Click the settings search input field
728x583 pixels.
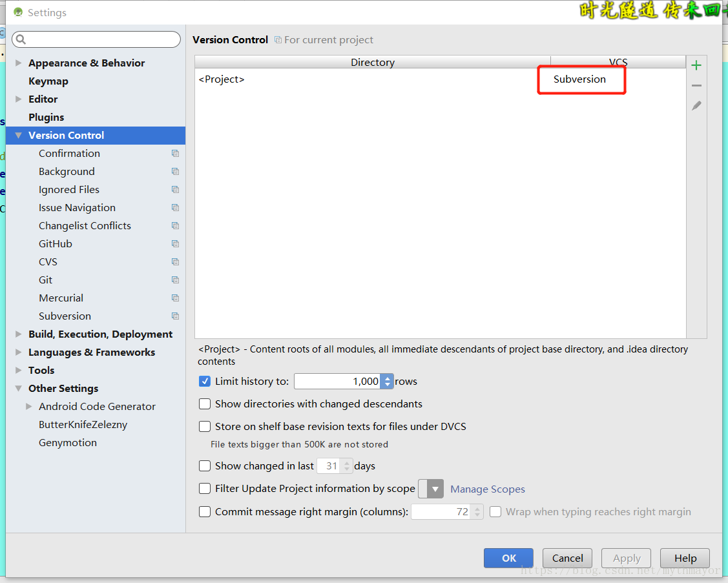point(96,39)
